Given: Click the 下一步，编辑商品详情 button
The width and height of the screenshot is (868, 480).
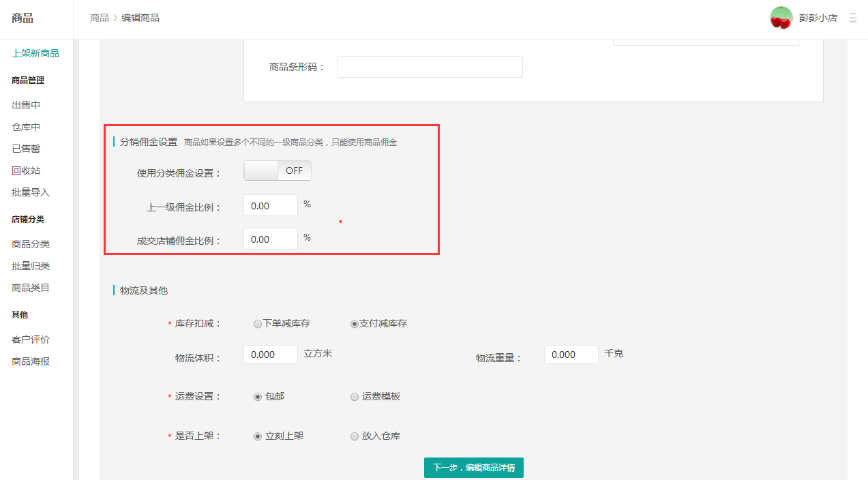Looking at the screenshot, I should click(473, 468).
